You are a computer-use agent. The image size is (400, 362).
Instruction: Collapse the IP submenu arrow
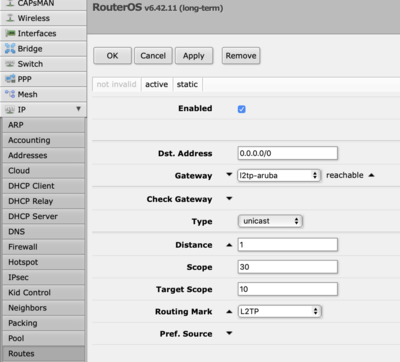pyautogui.click(x=78, y=109)
